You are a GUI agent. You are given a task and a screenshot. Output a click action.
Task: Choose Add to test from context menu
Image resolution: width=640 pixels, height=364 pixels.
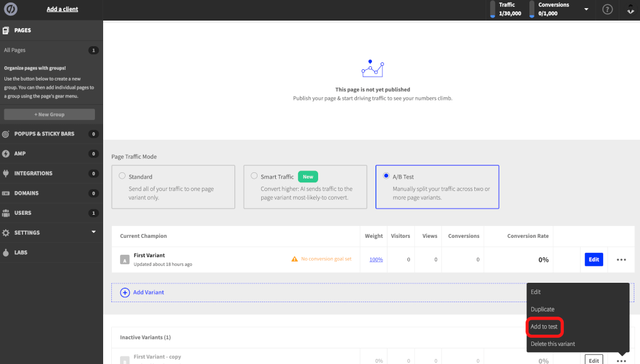click(x=544, y=327)
